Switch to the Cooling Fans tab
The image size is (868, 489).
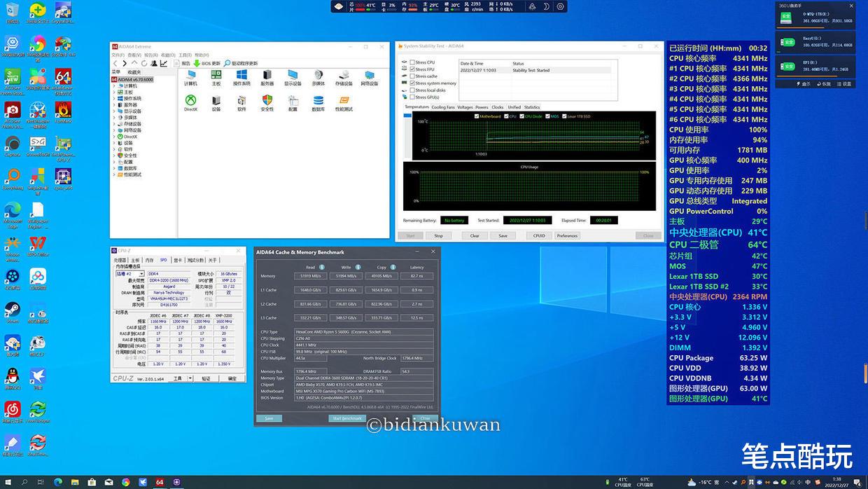442,107
